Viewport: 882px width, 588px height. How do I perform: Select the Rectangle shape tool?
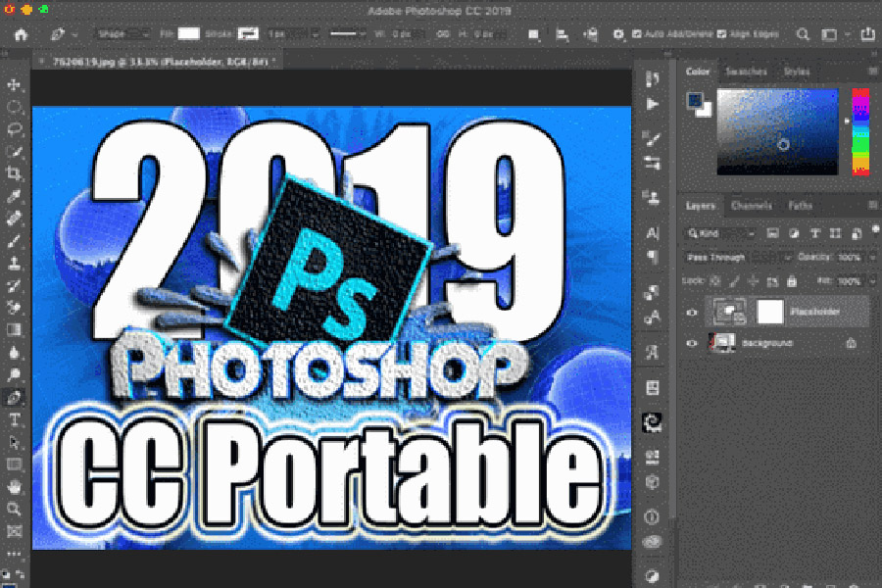(x=14, y=465)
